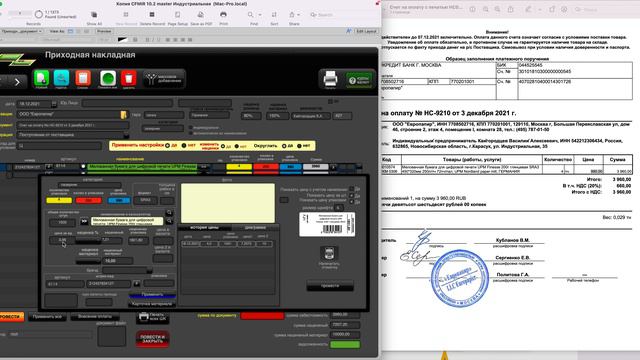
Task: Click the red pieces-per-pack field in panel
Action: pos(89,200)
